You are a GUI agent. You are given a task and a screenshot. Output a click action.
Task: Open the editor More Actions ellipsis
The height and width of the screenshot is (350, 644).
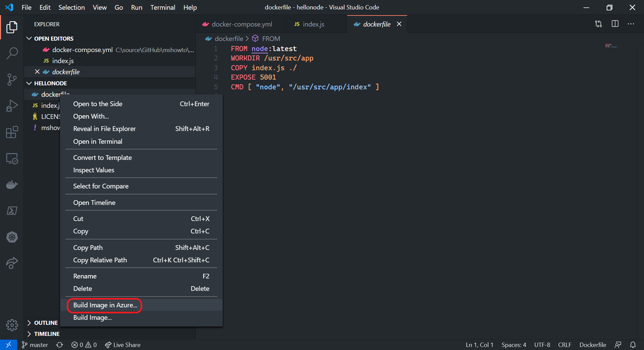point(631,24)
